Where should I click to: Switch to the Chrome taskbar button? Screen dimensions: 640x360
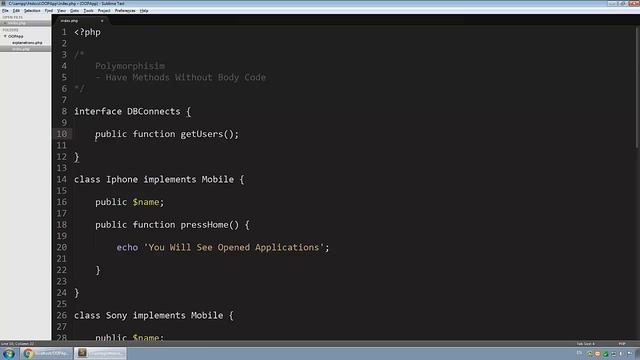point(47,353)
